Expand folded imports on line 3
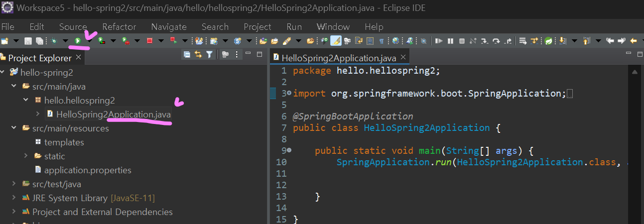Screen dimensions: 644x224 289,94
